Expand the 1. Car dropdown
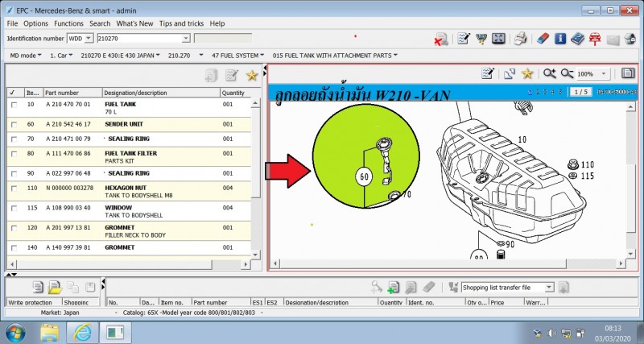This screenshot has width=644, height=344. [x=61, y=56]
